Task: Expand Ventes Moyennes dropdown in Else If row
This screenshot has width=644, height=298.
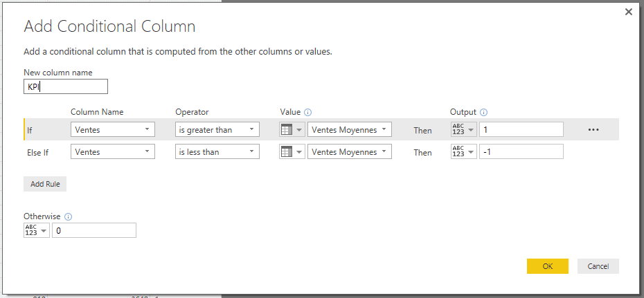Action: pyautogui.click(x=350, y=151)
